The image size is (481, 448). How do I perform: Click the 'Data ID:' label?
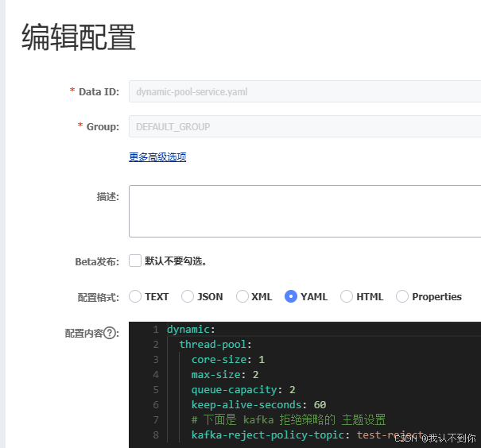coord(99,91)
